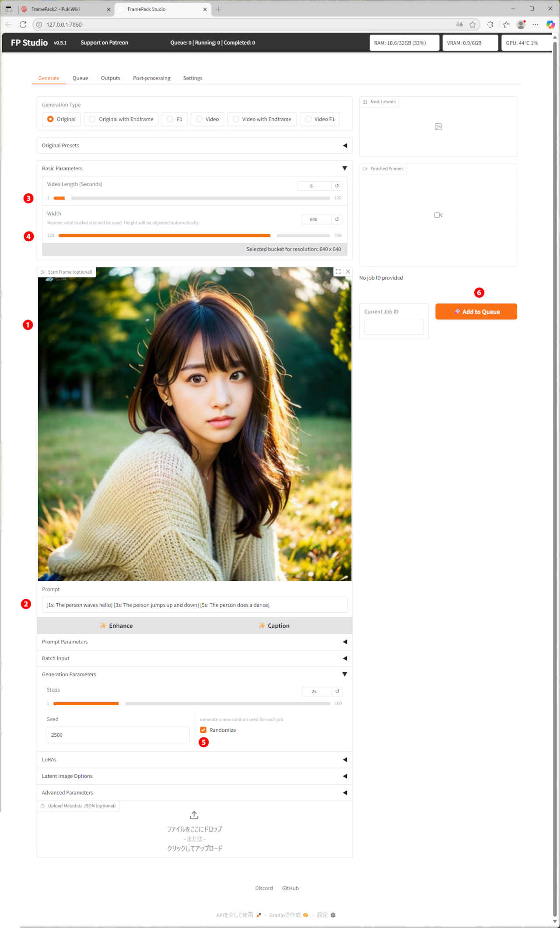This screenshot has height=928, width=560.
Task: Click upload icon in Metadata JSON area
Action: [x=194, y=815]
